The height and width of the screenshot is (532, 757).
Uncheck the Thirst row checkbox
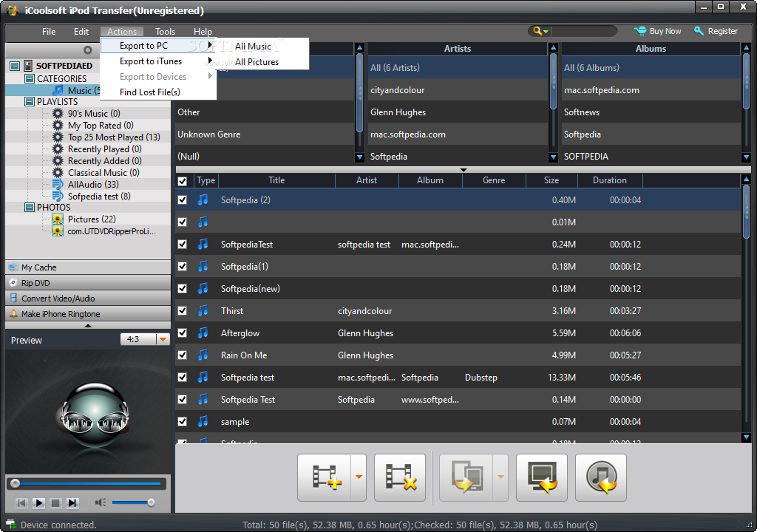point(183,311)
